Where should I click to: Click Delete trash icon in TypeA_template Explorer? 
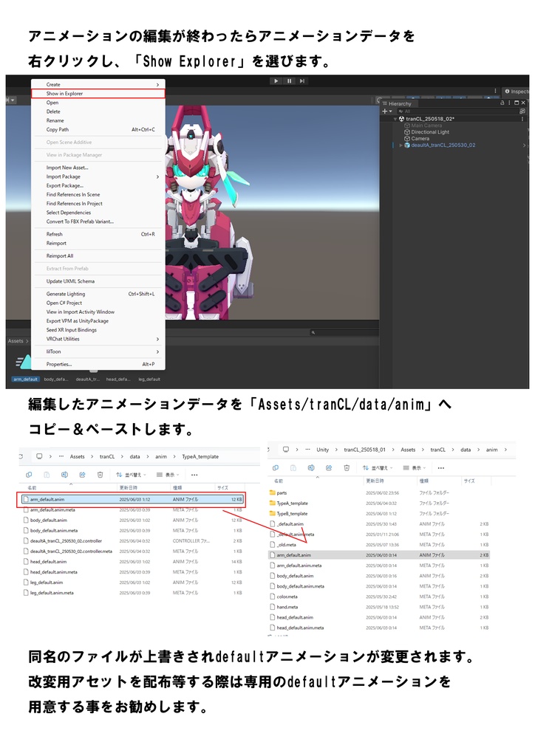point(100,475)
